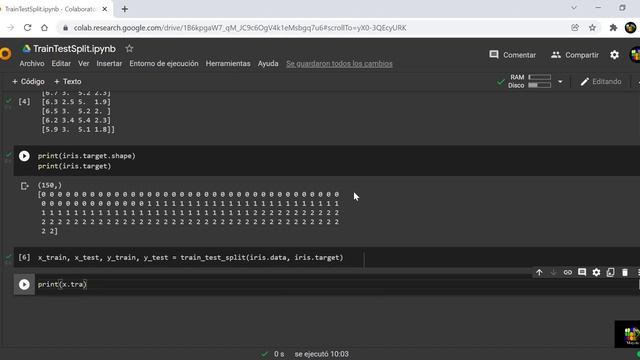Click the [6.3 2.5 5. 1.9] output row
The image size is (640, 360).
[x=76, y=102]
